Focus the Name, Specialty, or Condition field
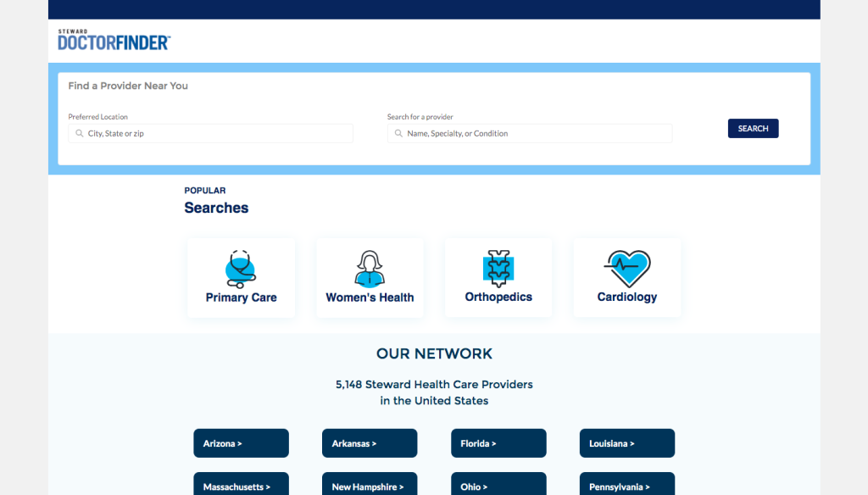The height and width of the screenshot is (495, 868). (530, 133)
